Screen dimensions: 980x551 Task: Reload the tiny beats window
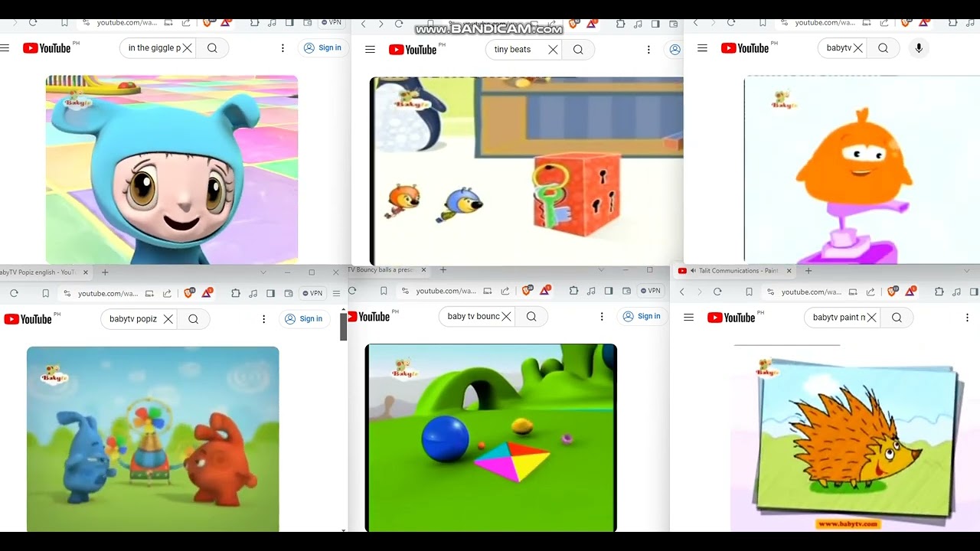pos(398,24)
